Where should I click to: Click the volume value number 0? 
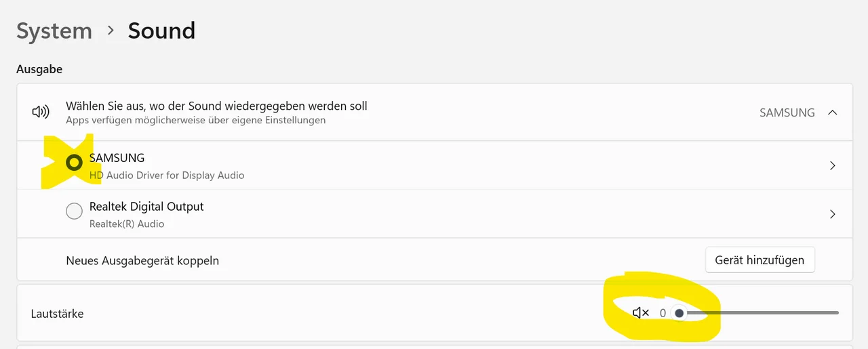click(x=663, y=314)
